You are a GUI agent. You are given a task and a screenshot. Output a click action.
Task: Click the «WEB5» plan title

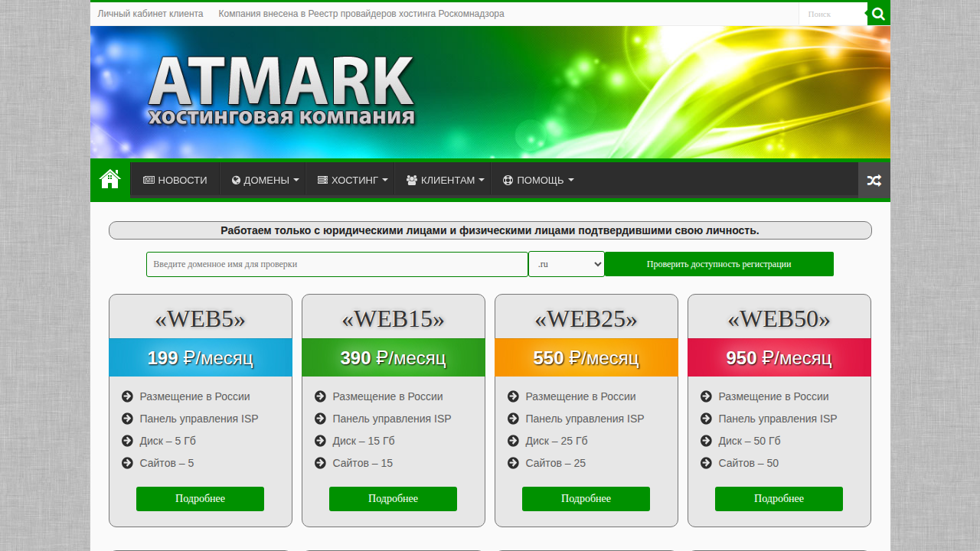click(200, 318)
